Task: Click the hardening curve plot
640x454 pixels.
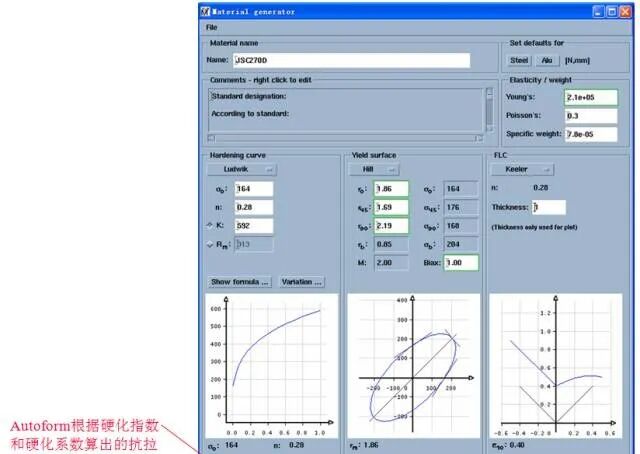Action: (272, 365)
